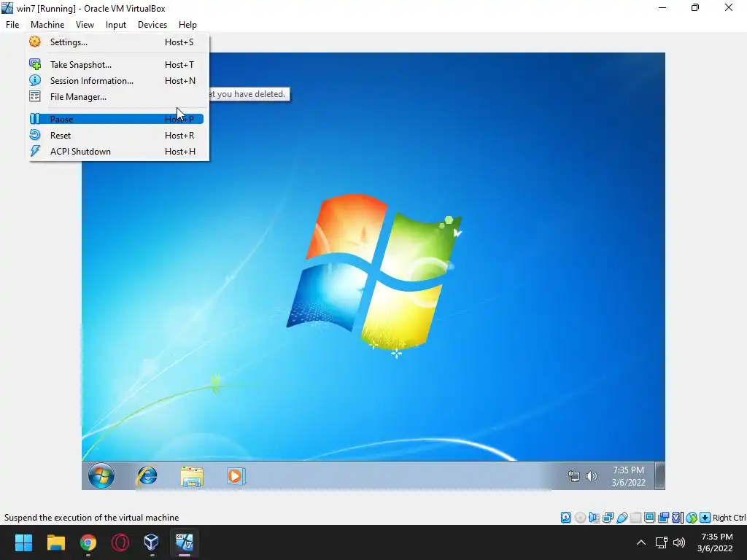Click host volume tray icon
The height and width of the screenshot is (560, 747).
[x=679, y=542]
